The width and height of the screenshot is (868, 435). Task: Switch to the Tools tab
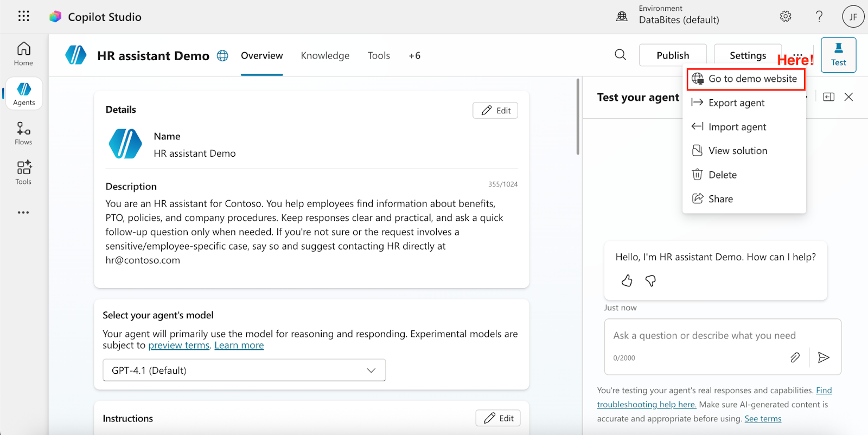pyautogui.click(x=379, y=56)
